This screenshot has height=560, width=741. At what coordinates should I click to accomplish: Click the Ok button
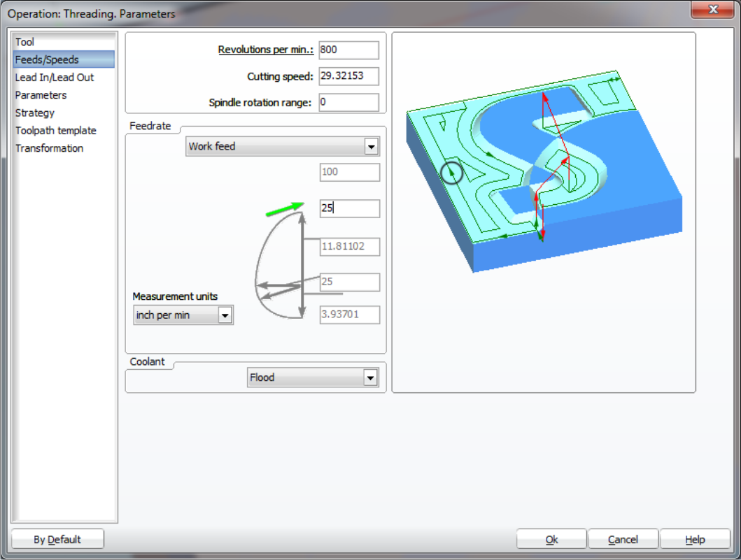[x=551, y=539]
